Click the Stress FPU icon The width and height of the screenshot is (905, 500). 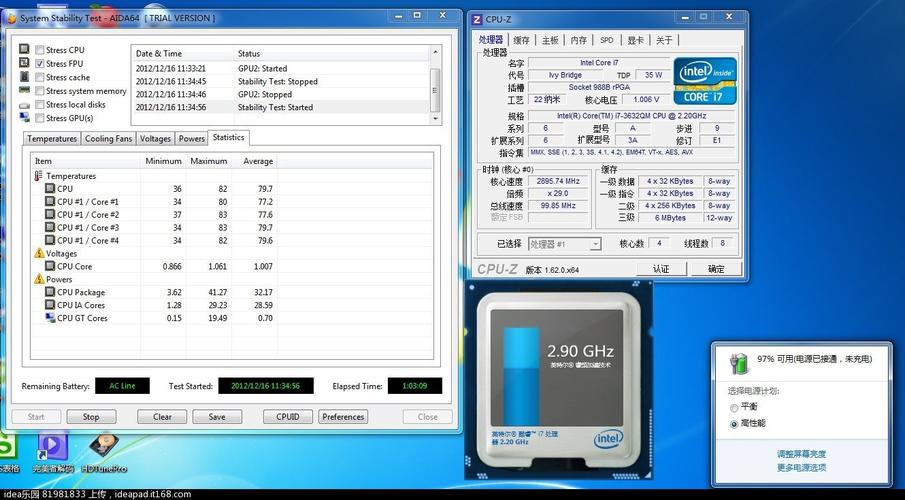[24, 62]
